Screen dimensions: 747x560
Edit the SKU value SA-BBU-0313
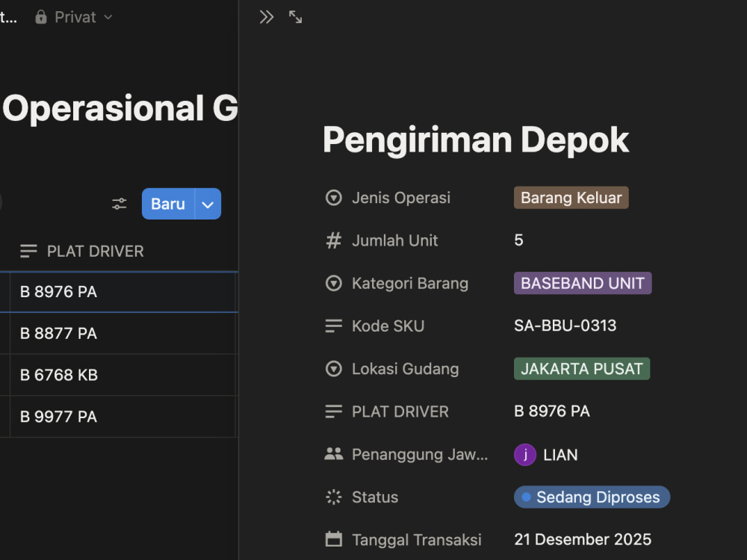565,326
